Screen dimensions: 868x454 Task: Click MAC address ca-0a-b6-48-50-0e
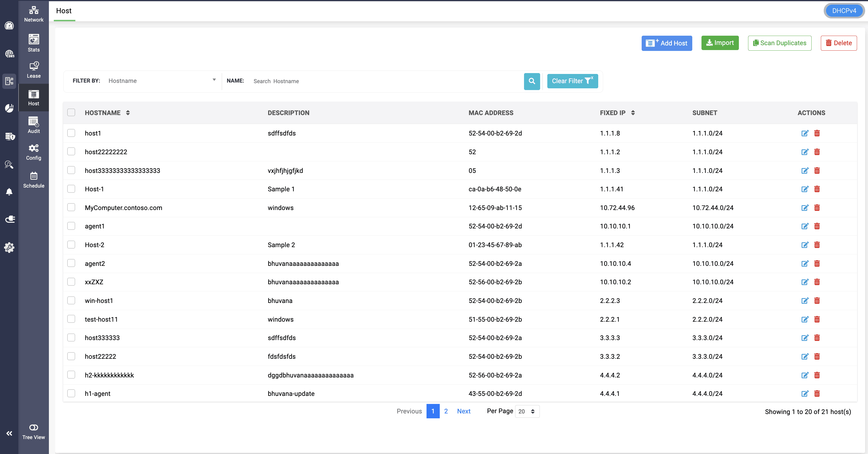[x=495, y=189]
